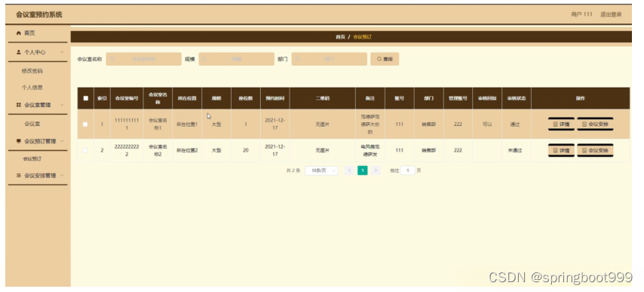Click the cell 所在位置2
This screenshot has height=292, width=644.
click(x=187, y=150)
